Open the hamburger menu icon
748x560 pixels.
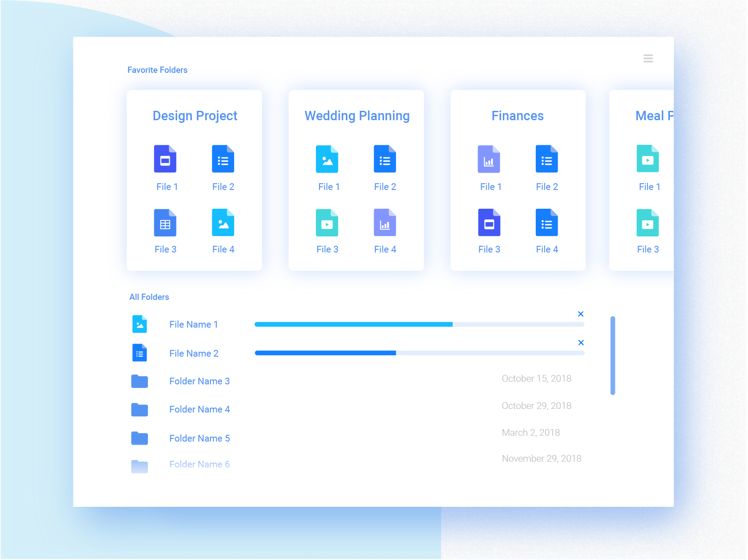pos(648,59)
